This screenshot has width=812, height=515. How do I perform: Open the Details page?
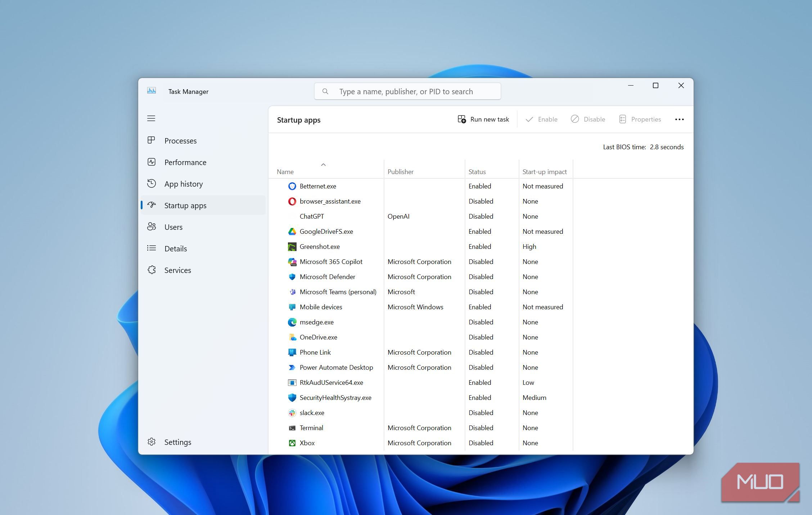[x=203, y=249]
